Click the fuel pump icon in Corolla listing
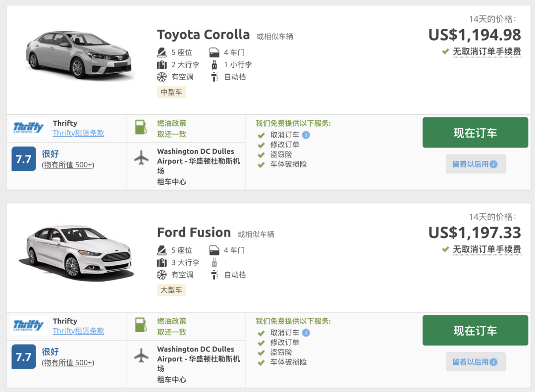 [x=141, y=127]
